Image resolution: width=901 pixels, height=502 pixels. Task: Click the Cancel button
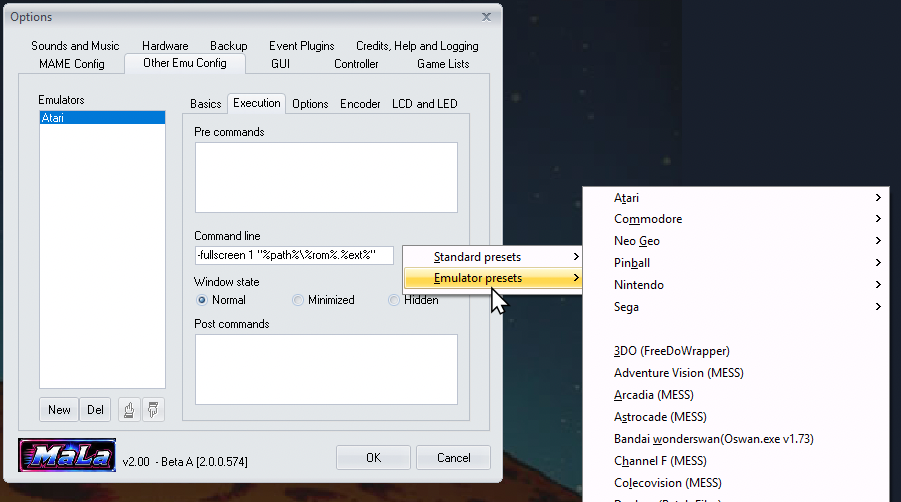pos(453,458)
